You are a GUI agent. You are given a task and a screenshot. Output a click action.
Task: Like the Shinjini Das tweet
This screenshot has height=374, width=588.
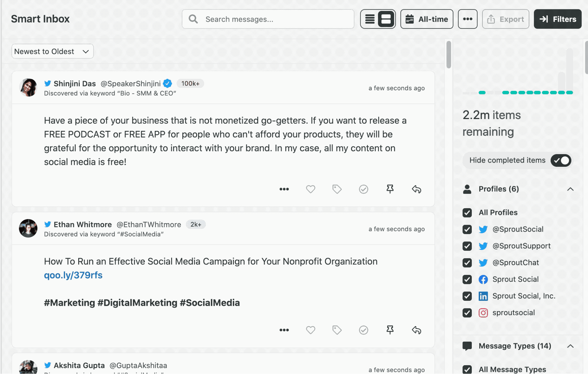coord(310,189)
